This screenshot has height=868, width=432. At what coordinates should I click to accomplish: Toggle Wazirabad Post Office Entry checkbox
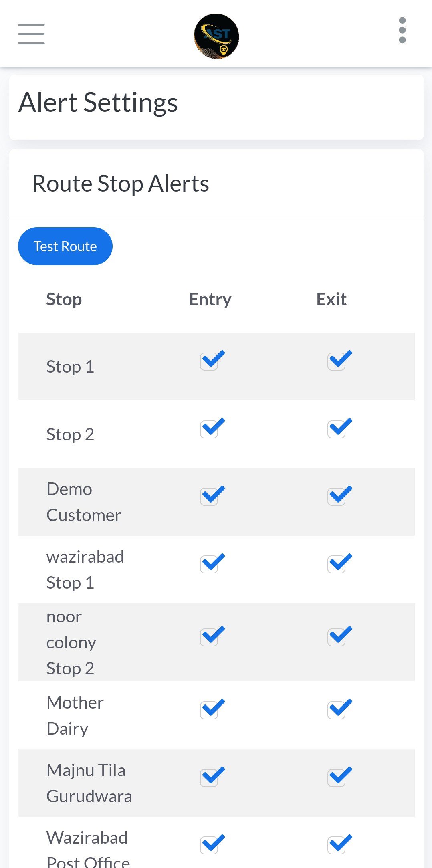(210, 846)
